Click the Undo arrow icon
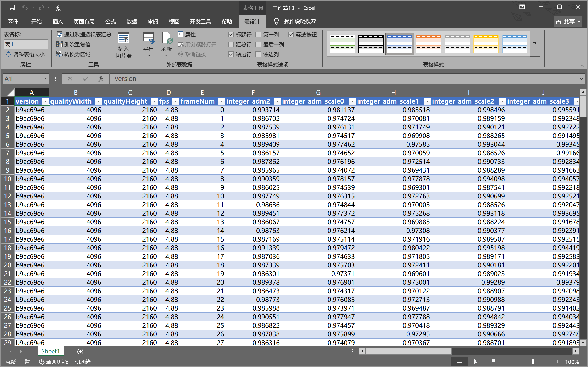Image resolution: width=588 pixels, height=367 pixels. pos(25,8)
